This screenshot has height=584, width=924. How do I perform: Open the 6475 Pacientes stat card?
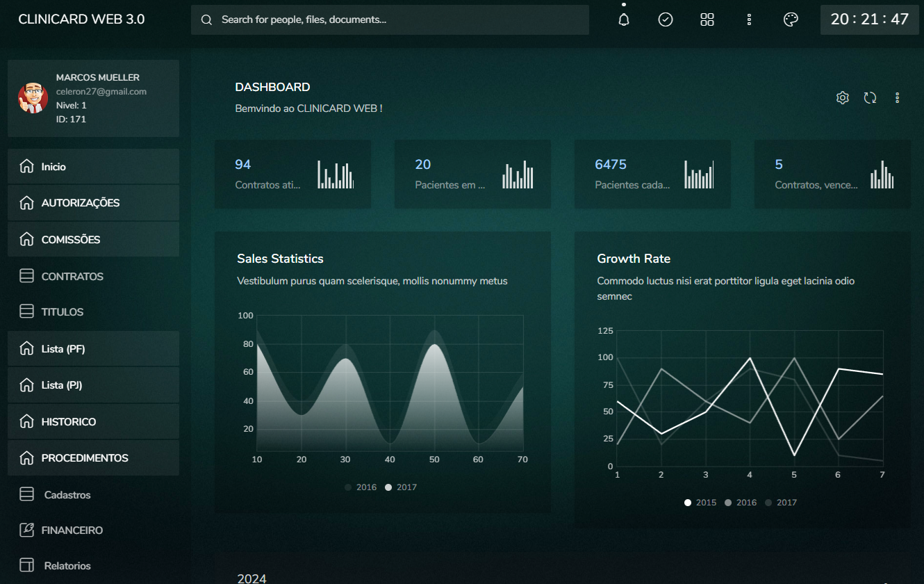tap(652, 174)
